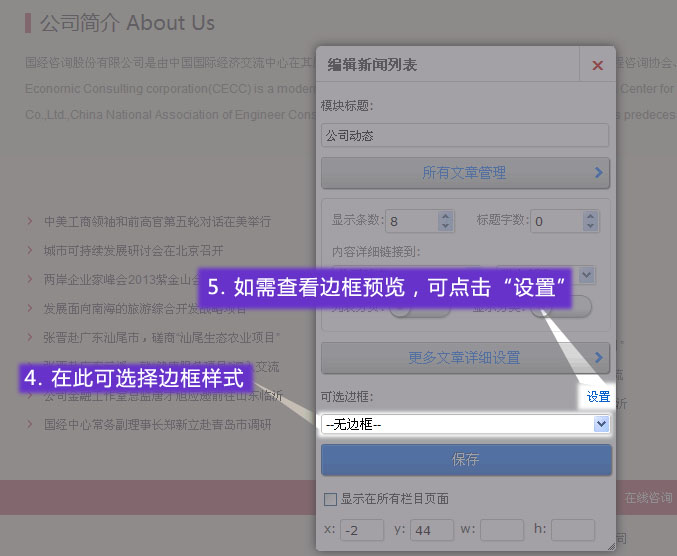
Task: Focus the 显示条数 number field
Action: [412, 221]
